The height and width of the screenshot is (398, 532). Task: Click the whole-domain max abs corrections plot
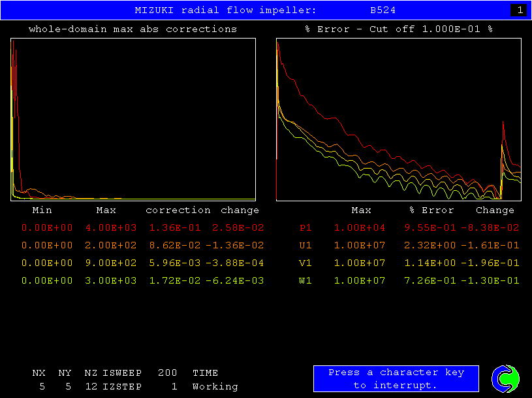[133, 120]
